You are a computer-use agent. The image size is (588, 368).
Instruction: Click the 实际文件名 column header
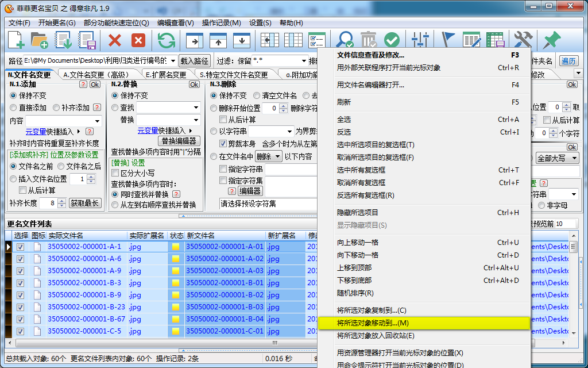click(87, 235)
